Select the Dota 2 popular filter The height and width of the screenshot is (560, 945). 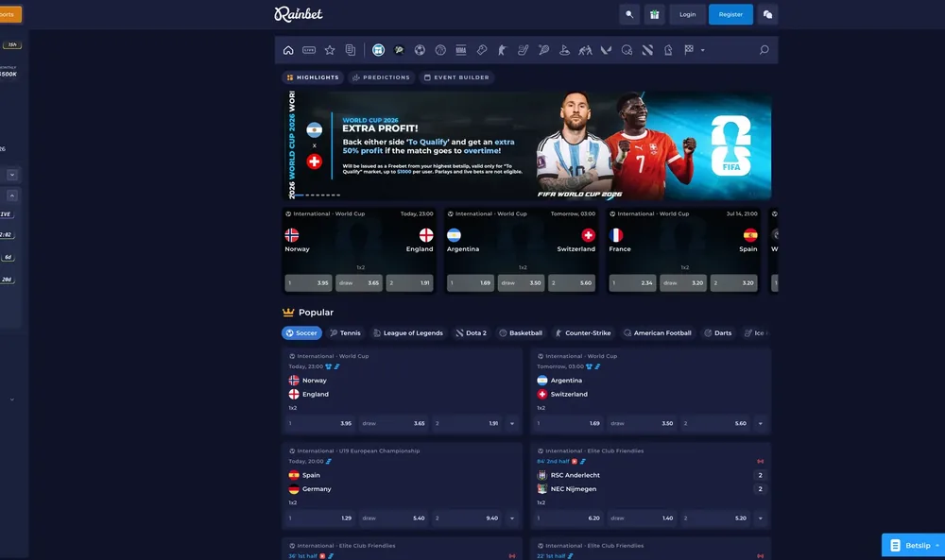pos(472,333)
